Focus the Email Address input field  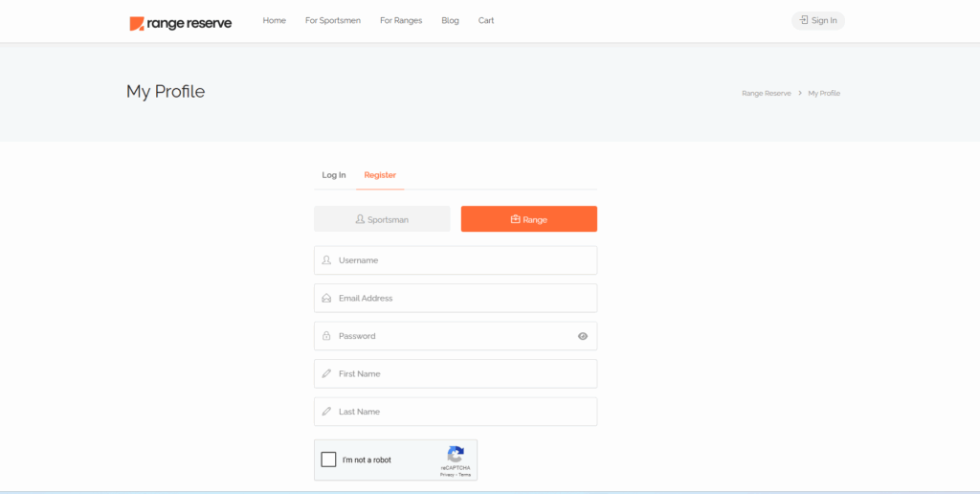(456, 299)
